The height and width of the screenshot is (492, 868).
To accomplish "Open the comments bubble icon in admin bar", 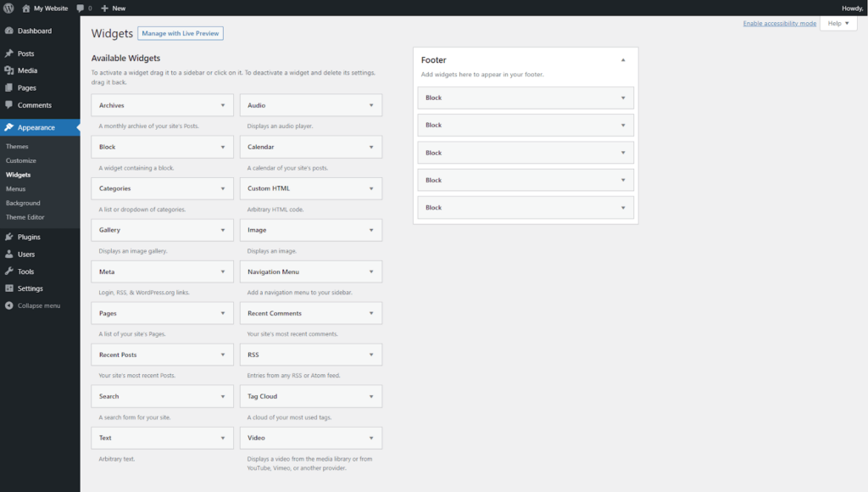I will pos(81,8).
